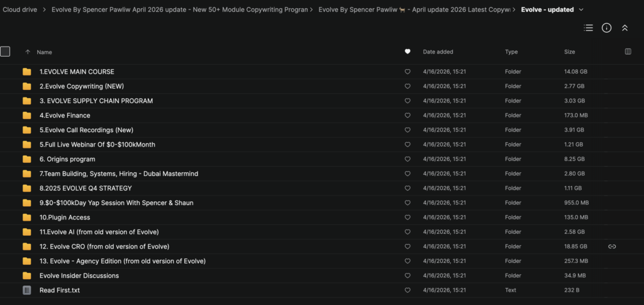Open 2.Evolve Copywriting (NEW) folder
Viewport: 644px width, 305px height.
point(82,86)
